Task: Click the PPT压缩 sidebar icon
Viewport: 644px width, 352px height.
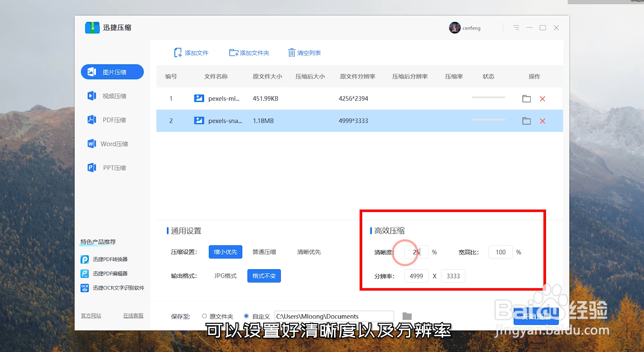Action: 92,168
